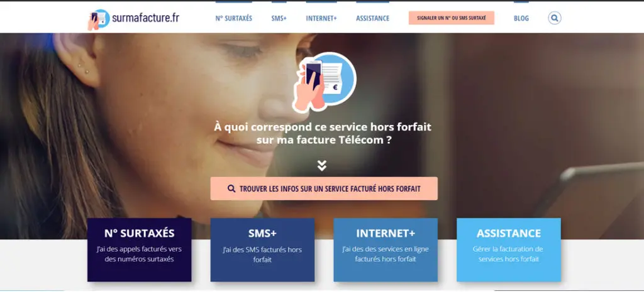Viewport: 644px width, 292px height.
Task: Go to ASSISTANCE in the header
Action: pyautogui.click(x=372, y=18)
